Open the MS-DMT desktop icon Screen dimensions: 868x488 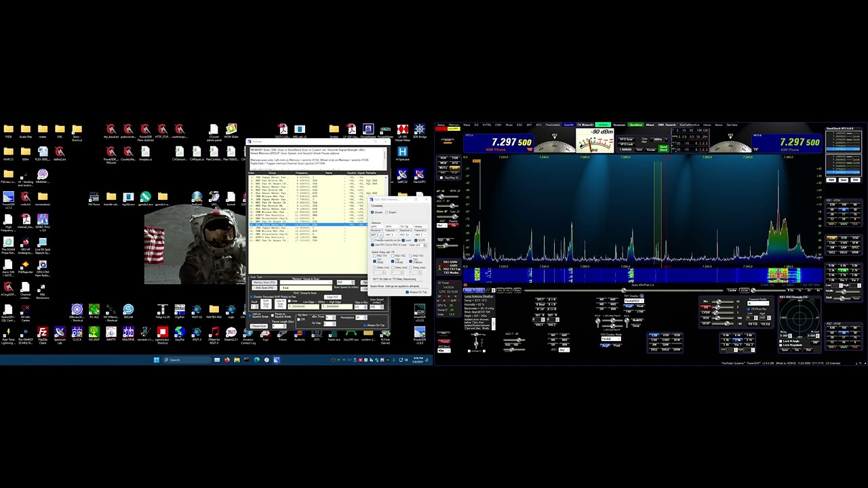(x=94, y=332)
